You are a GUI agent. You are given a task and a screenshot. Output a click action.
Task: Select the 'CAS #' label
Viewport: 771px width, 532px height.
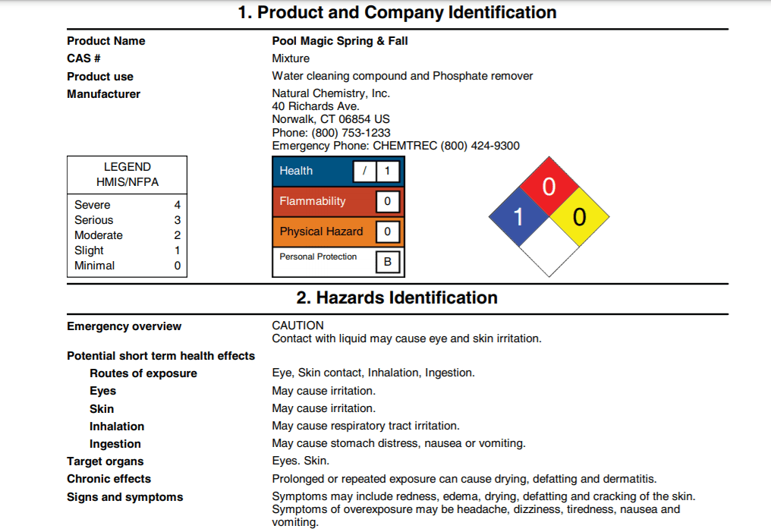pyautogui.click(x=83, y=58)
